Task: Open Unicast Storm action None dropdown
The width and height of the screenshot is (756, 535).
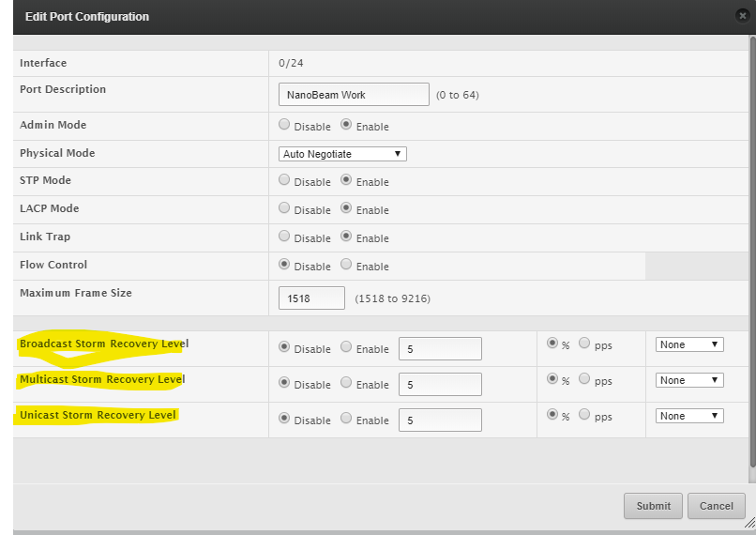Action: pos(689,416)
